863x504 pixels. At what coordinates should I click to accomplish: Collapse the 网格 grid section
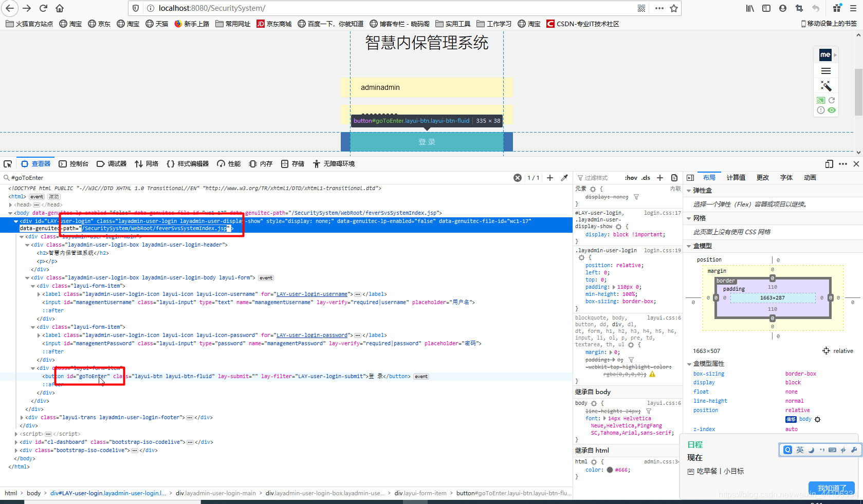click(689, 218)
